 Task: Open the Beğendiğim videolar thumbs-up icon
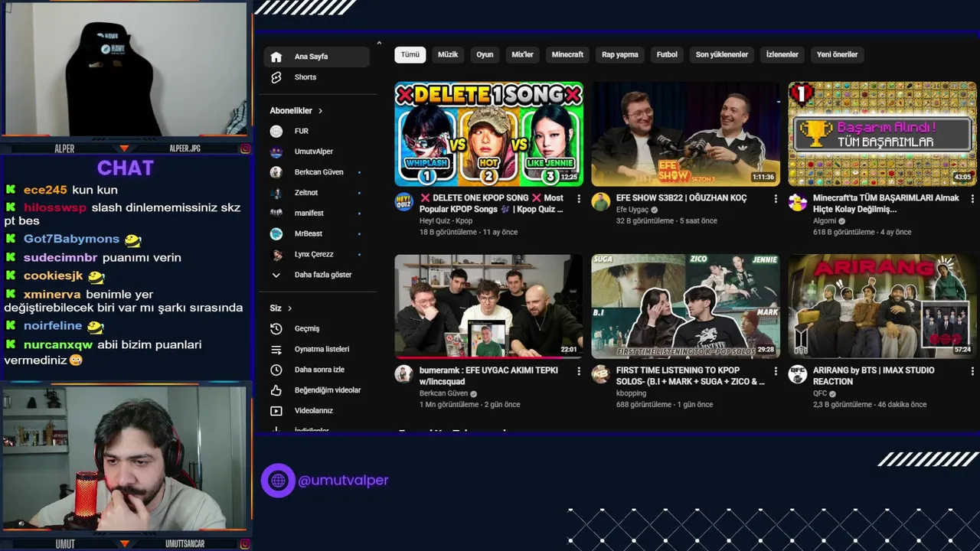point(276,390)
